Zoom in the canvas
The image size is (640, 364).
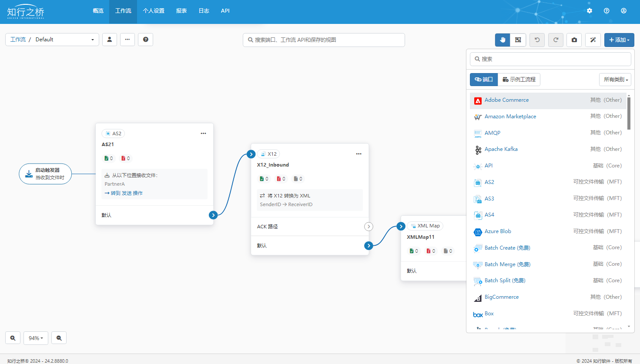(x=13, y=338)
